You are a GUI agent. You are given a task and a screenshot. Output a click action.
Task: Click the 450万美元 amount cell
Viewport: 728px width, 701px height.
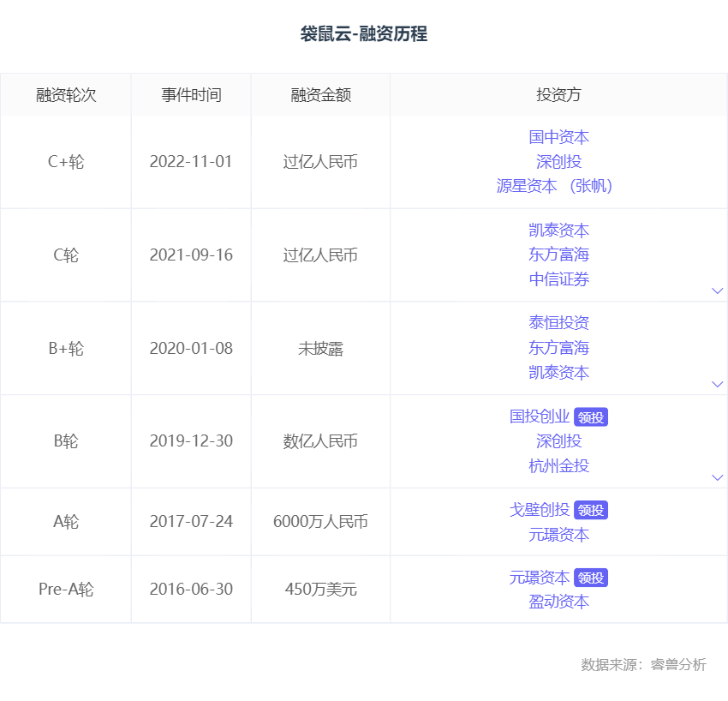tap(320, 589)
